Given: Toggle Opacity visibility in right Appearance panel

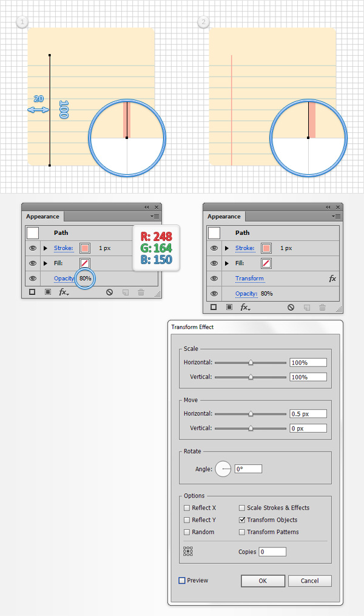Looking at the screenshot, I should [214, 294].
